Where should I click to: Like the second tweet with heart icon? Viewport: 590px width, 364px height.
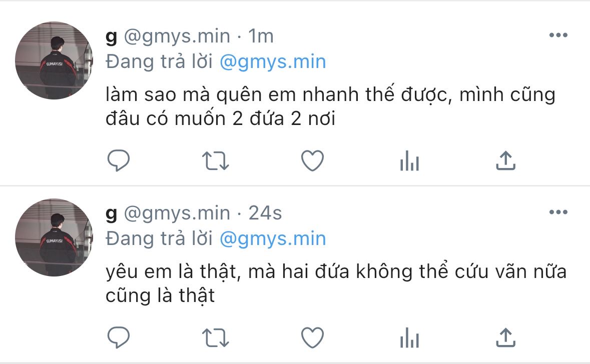point(312,337)
